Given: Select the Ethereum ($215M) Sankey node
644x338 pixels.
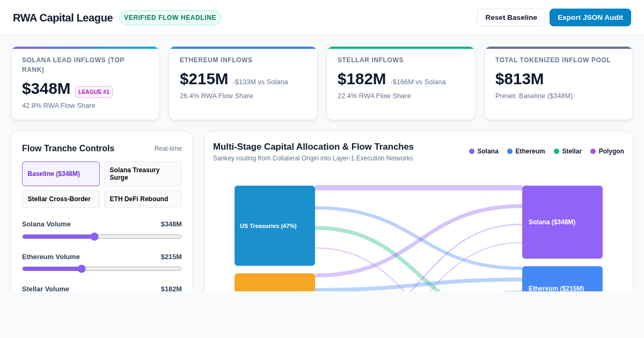Looking at the screenshot, I should (562, 279).
